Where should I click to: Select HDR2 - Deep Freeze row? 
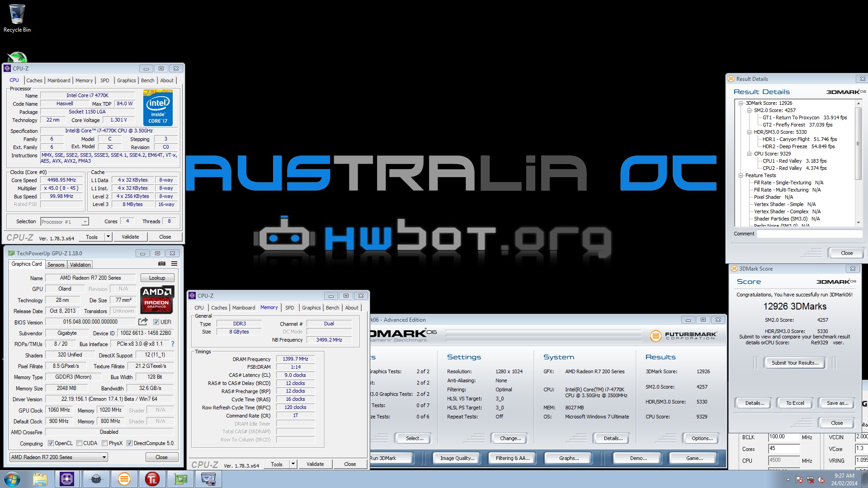(x=798, y=146)
